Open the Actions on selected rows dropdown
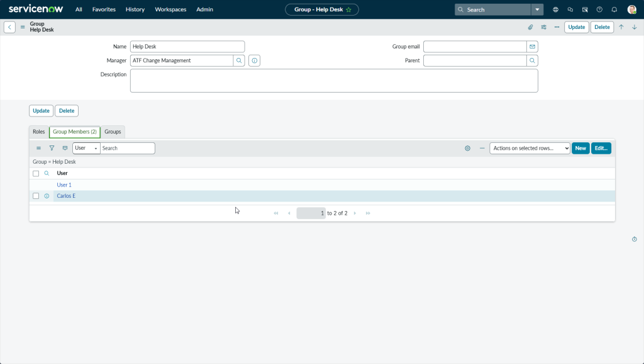Screen dimensions: 644x364 530,148
